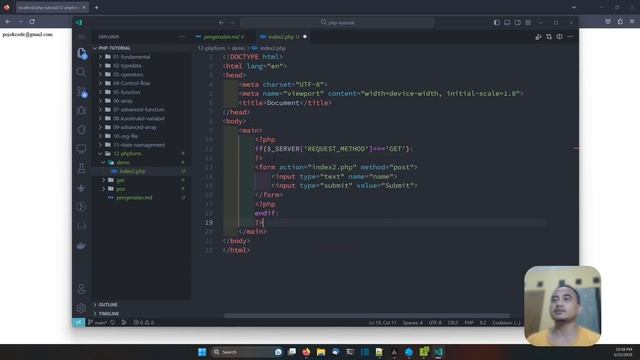Click the hamburger menu icon in VS Code
Viewport: 640px width, 360px height.
(81, 37)
